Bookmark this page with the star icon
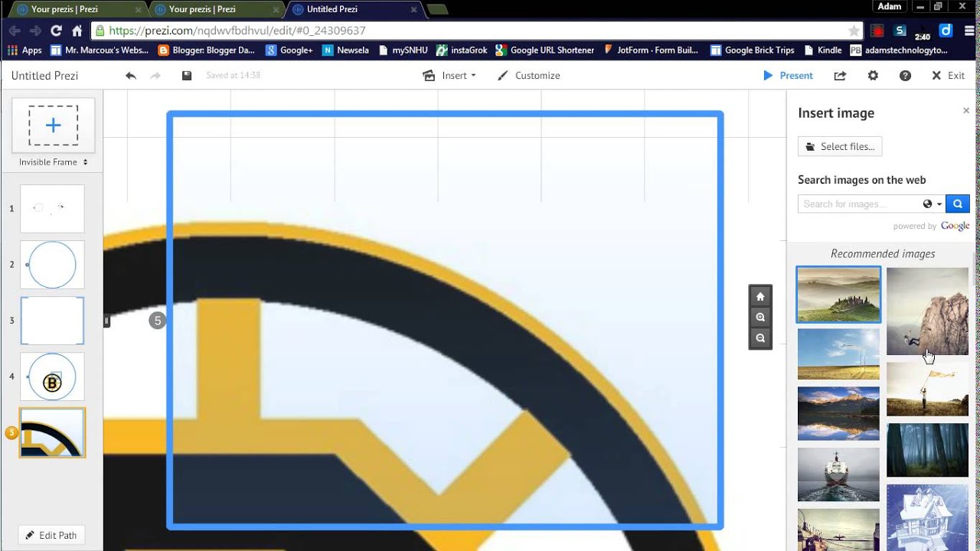This screenshot has width=980, height=551. (854, 31)
